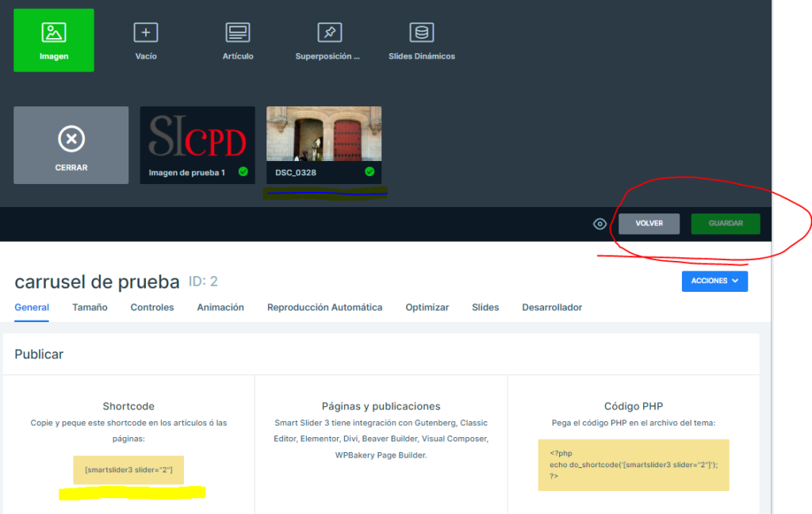This screenshot has height=514, width=812.
Task: Choose the Artículo slide type icon
Action: (x=238, y=33)
